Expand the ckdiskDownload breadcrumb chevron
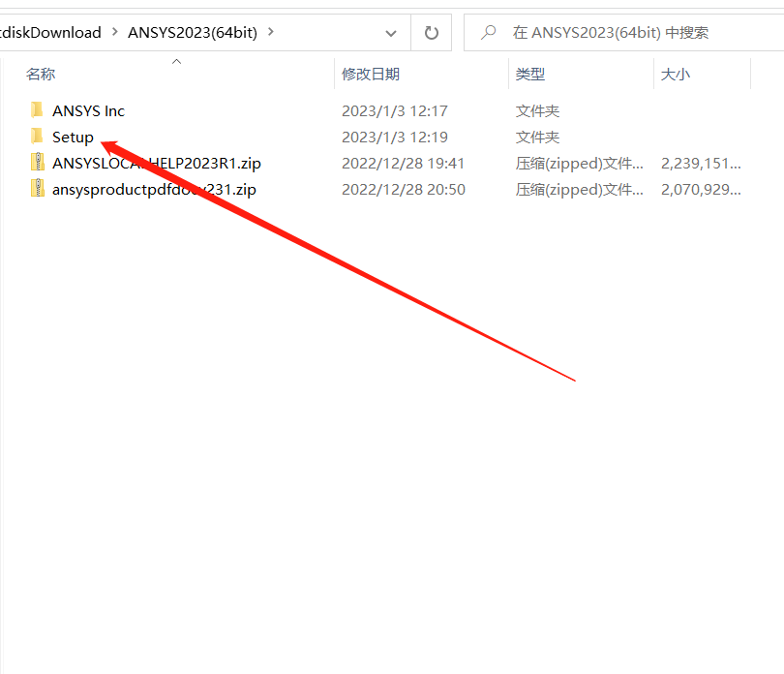This screenshot has height=674, width=784. (x=112, y=32)
